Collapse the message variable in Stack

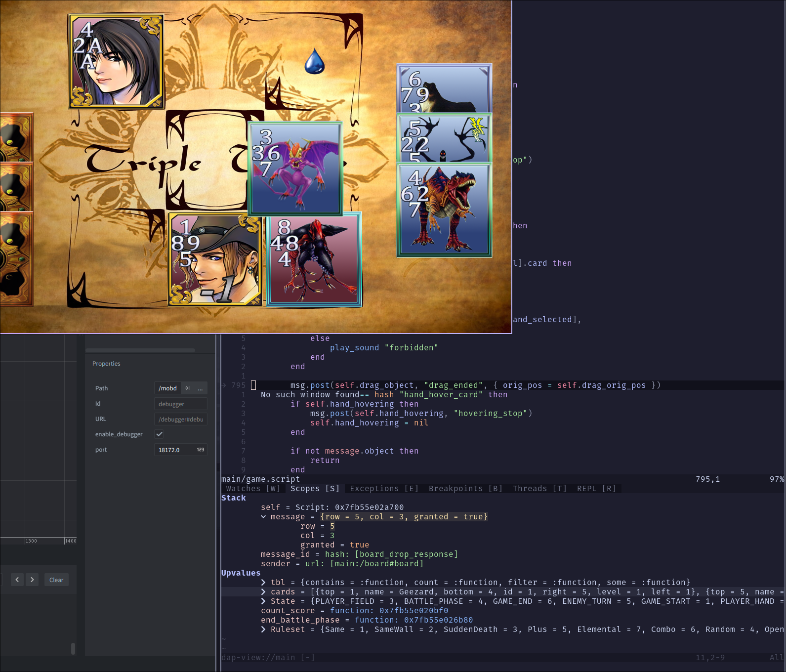[263, 517]
